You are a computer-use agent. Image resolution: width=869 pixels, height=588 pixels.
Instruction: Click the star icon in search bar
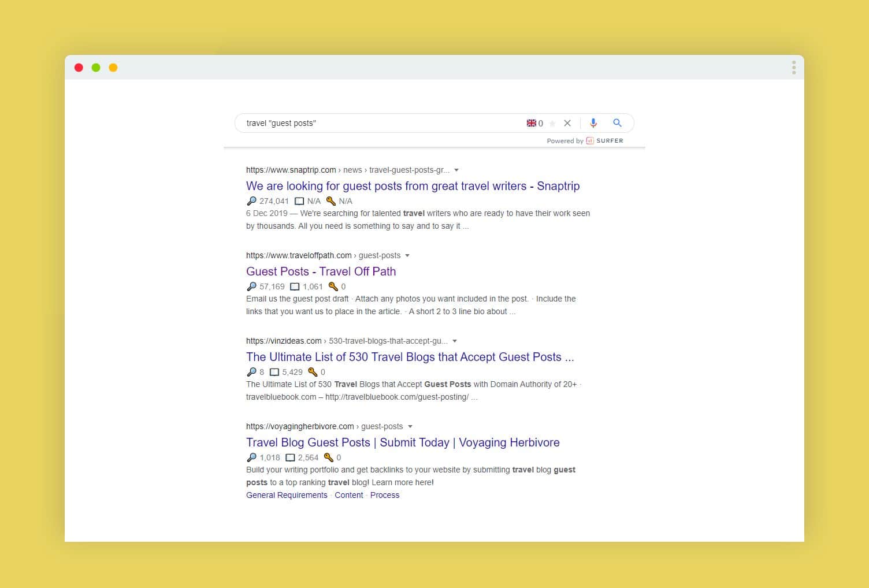(x=552, y=124)
